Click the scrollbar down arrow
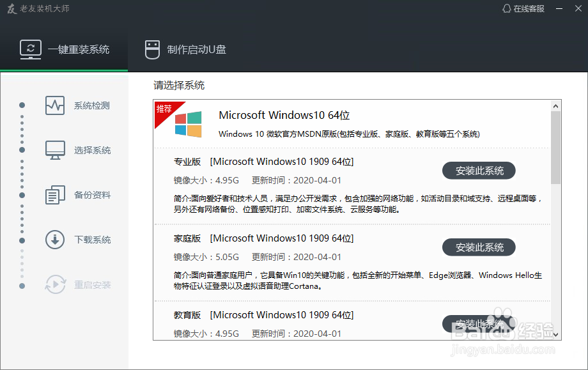 click(556, 335)
